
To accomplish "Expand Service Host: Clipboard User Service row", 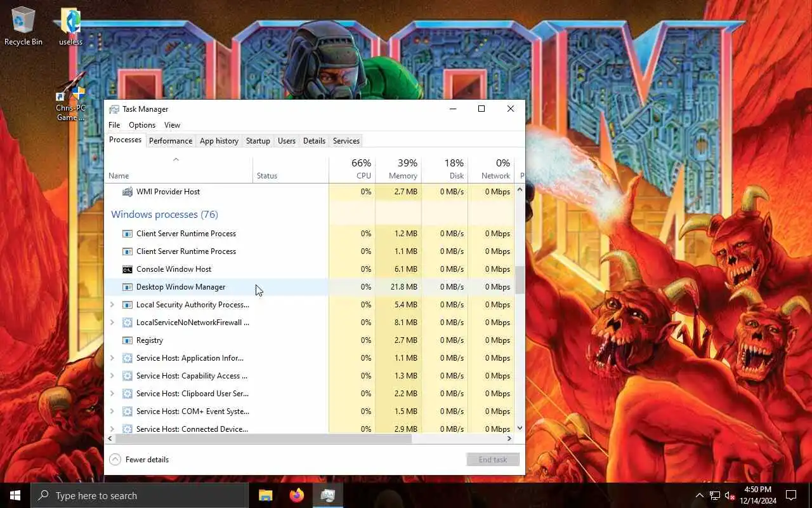I will coord(112,394).
